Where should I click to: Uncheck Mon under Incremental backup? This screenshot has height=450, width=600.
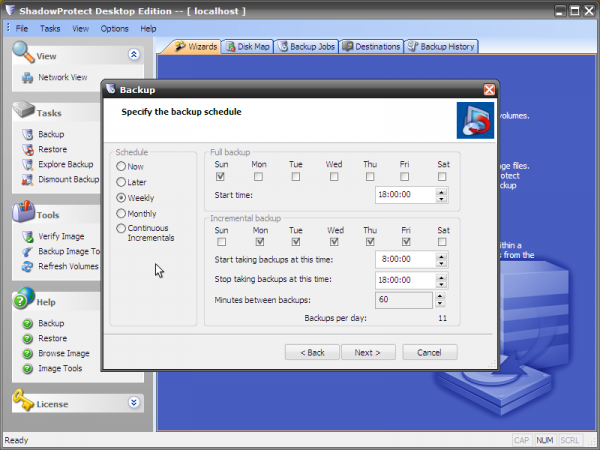coord(260,242)
